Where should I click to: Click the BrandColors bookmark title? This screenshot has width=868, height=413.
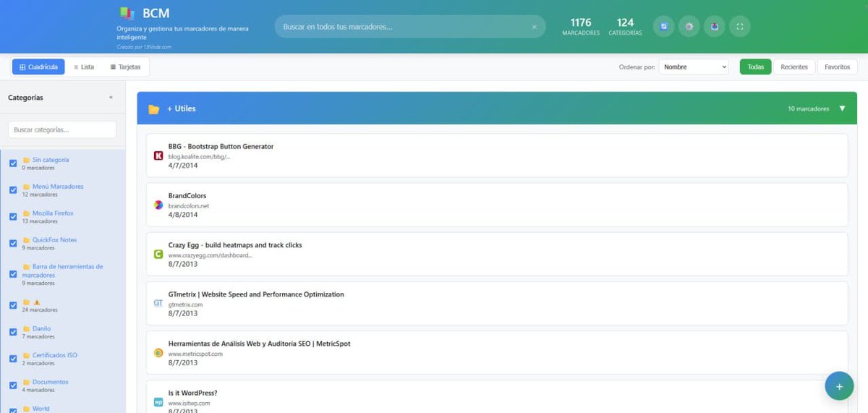(x=187, y=196)
